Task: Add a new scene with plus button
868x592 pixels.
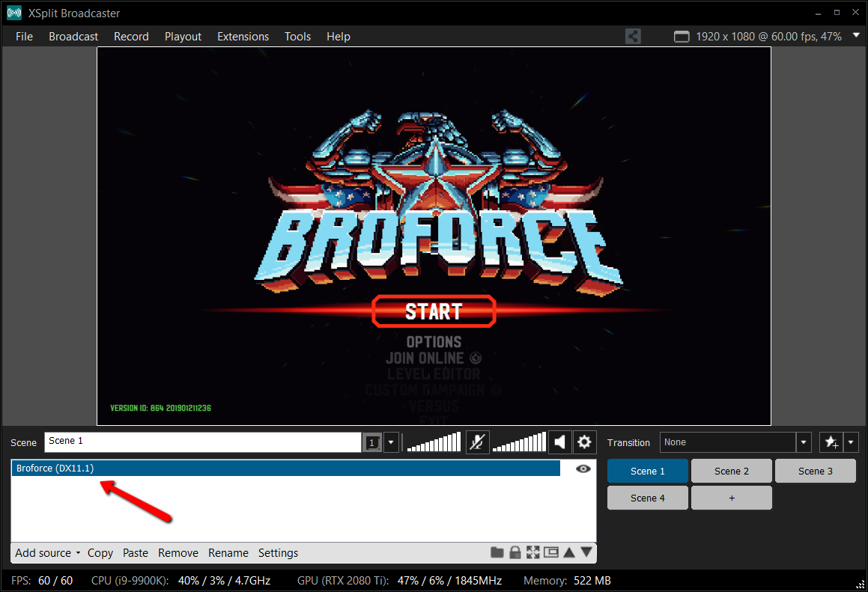Action: pos(731,498)
